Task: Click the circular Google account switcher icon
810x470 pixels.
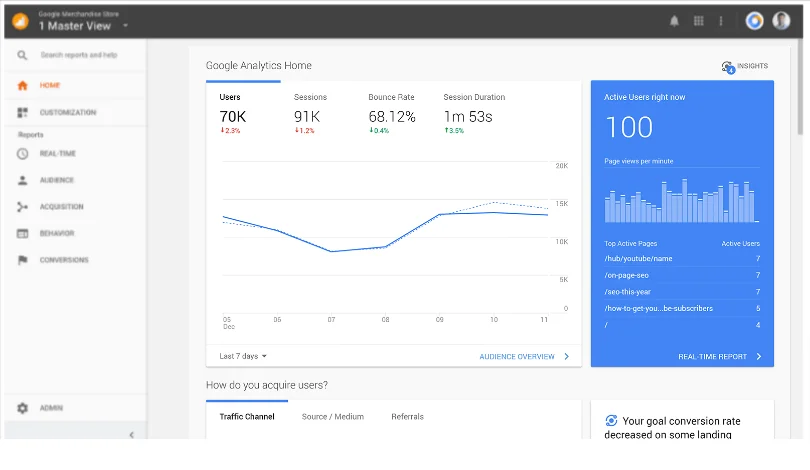Action: [x=754, y=21]
